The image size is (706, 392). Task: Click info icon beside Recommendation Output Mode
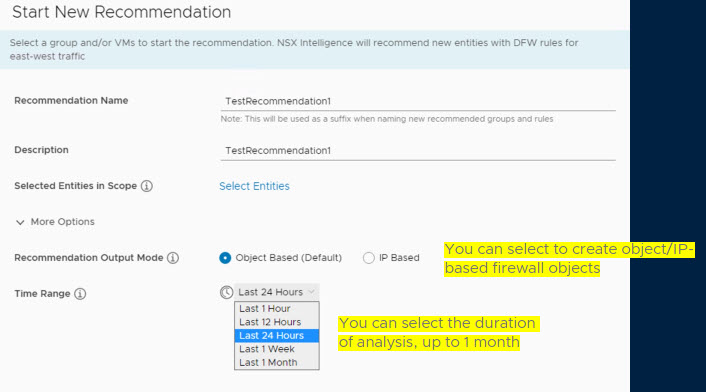[173, 258]
